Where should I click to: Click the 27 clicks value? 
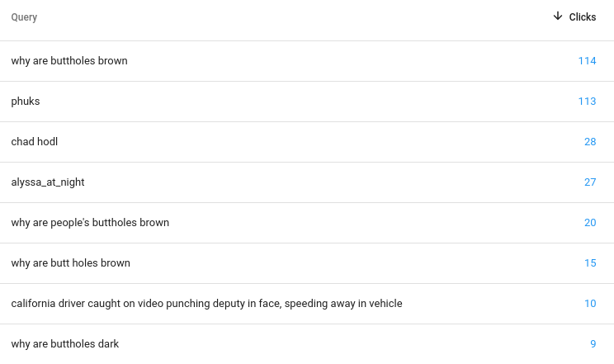(x=590, y=182)
